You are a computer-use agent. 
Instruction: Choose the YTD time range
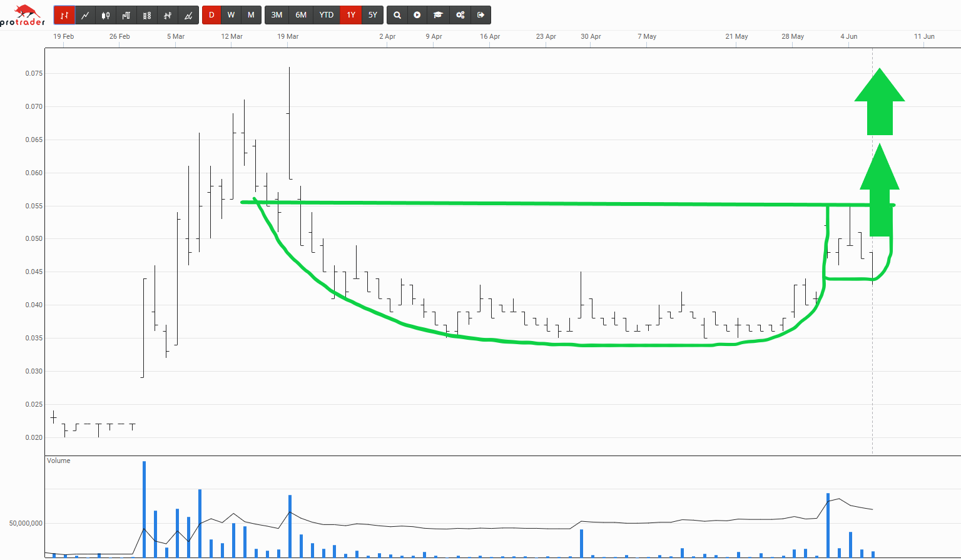tap(327, 15)
